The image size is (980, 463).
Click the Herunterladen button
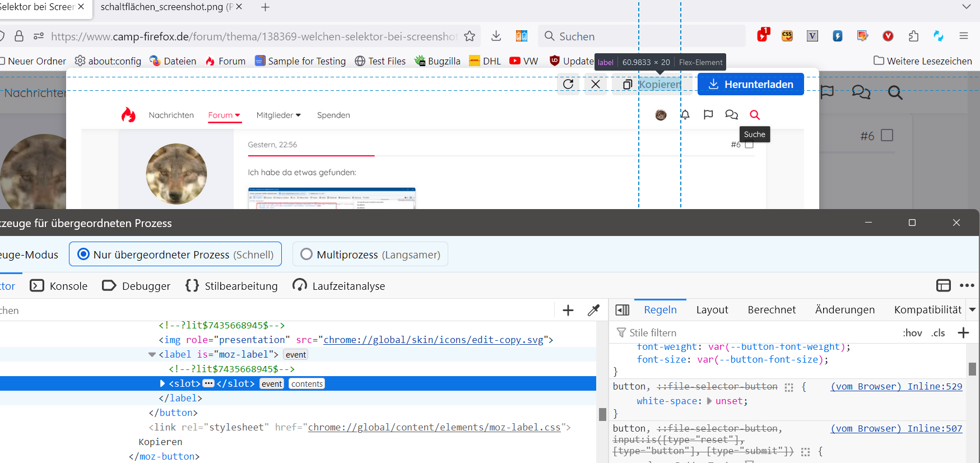[x=750, y=84]
